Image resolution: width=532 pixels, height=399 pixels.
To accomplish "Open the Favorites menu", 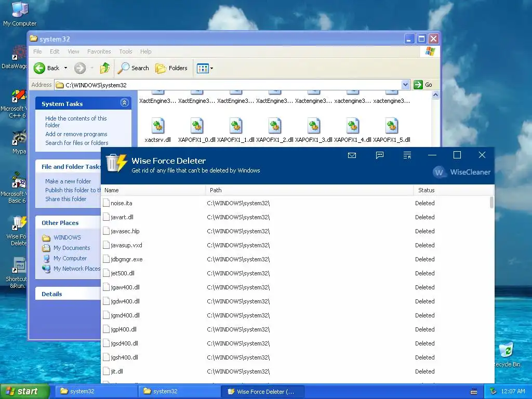I will pyautogui.click(x=99, y=51).
